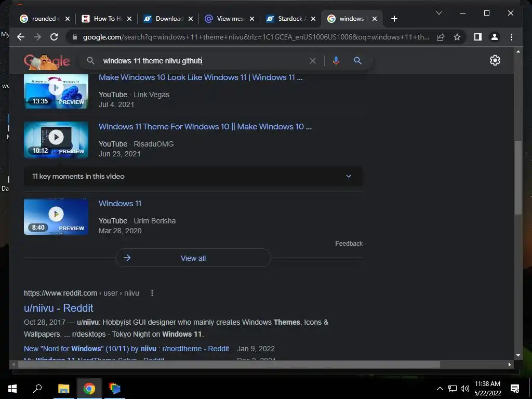
Task: Open 'Make Windows 10 Look Like Windows 11' video link
Action: click(201, 77)
